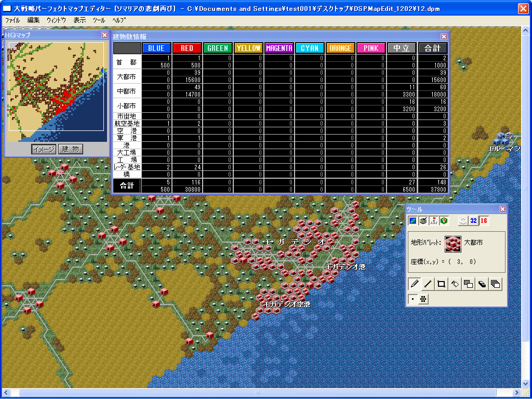Open the 表示 menu
Image resolution: width=532 pixels, height=399 pixels.
pyautogui.click(x=79, y=20)
